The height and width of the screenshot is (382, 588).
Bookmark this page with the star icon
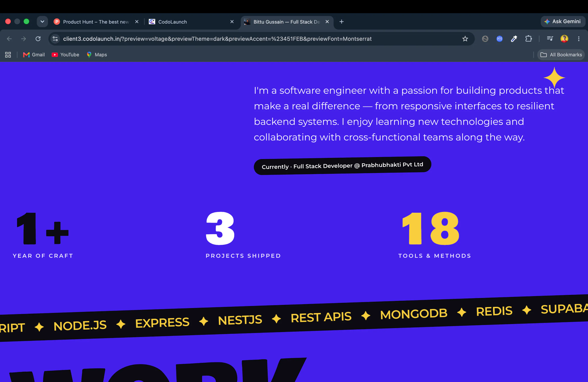(465, 39)
